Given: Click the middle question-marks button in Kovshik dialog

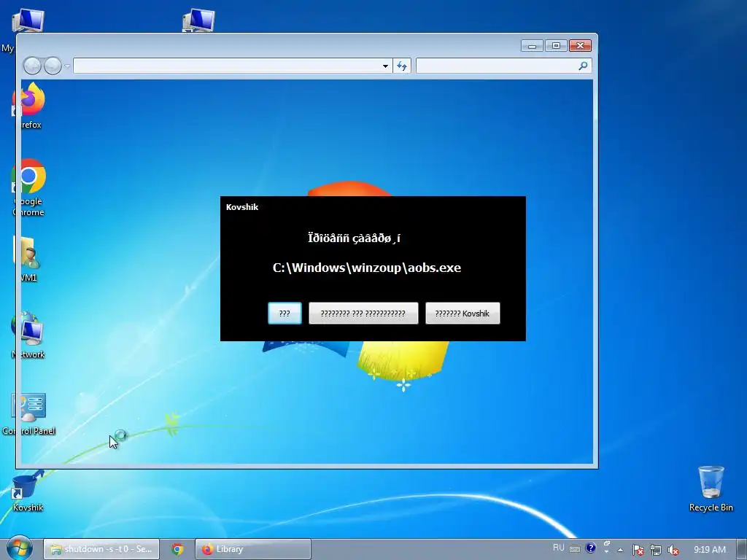Looking at the screenshot, I should pos(363,314).
